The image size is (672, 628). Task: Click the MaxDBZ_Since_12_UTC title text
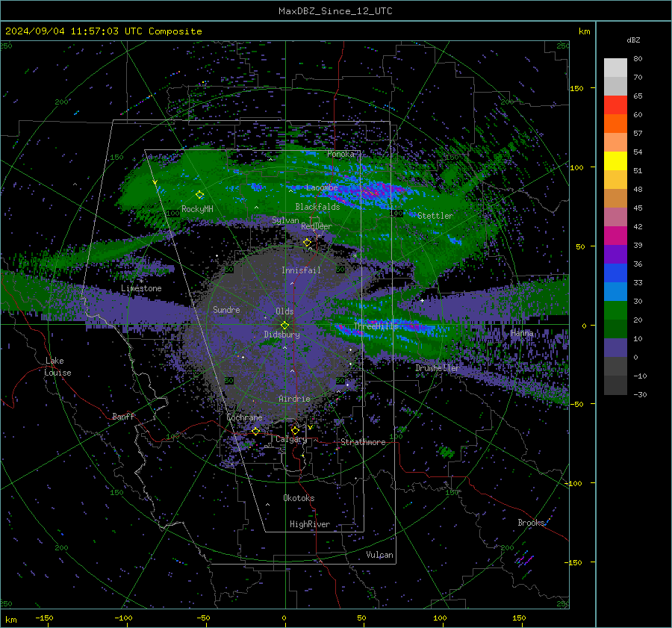coord(335,11)
